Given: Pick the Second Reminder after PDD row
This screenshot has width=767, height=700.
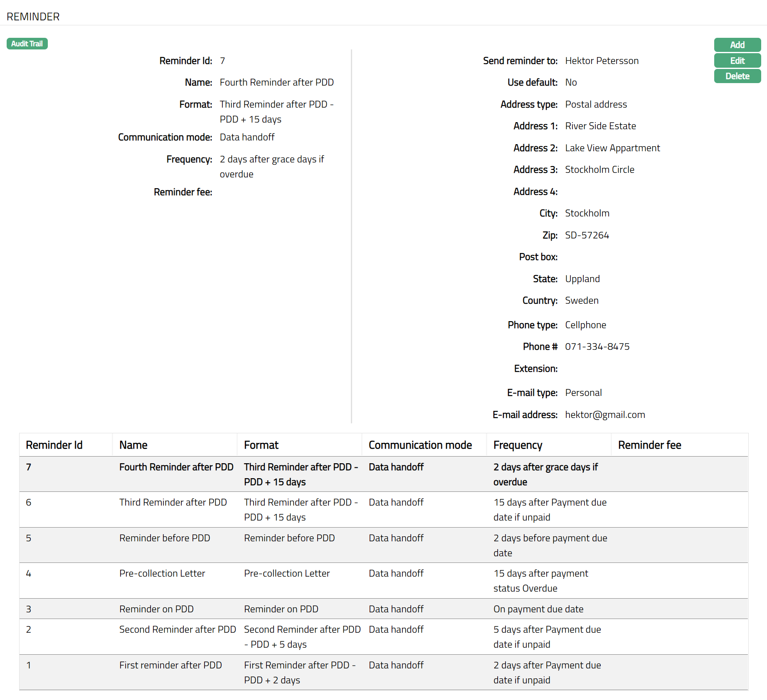Looking at the screenshot, I should point(178,629).
